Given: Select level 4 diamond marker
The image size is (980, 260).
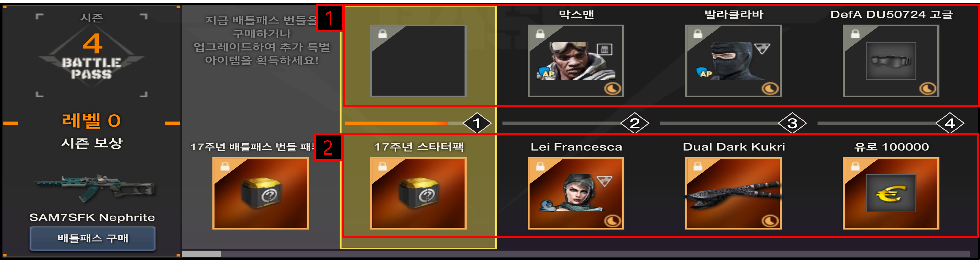Looking at the screenshot, I should point(949,123).
